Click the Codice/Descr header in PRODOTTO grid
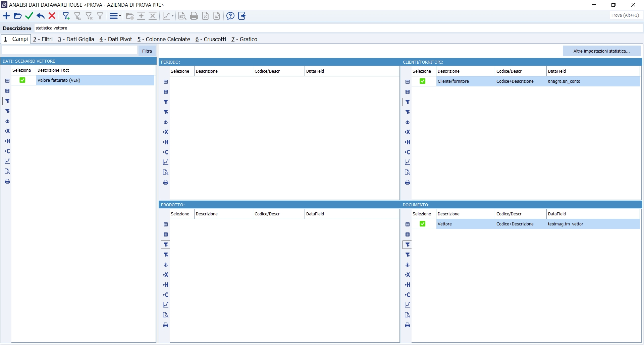The width and height of the screenshot is (644, 345). [279, 214]
